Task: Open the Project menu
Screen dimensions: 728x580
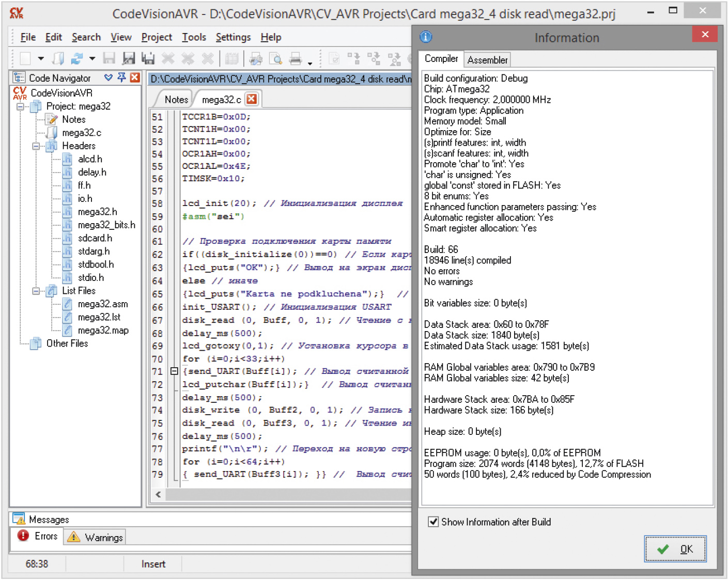Action: [x=157, y=37]
